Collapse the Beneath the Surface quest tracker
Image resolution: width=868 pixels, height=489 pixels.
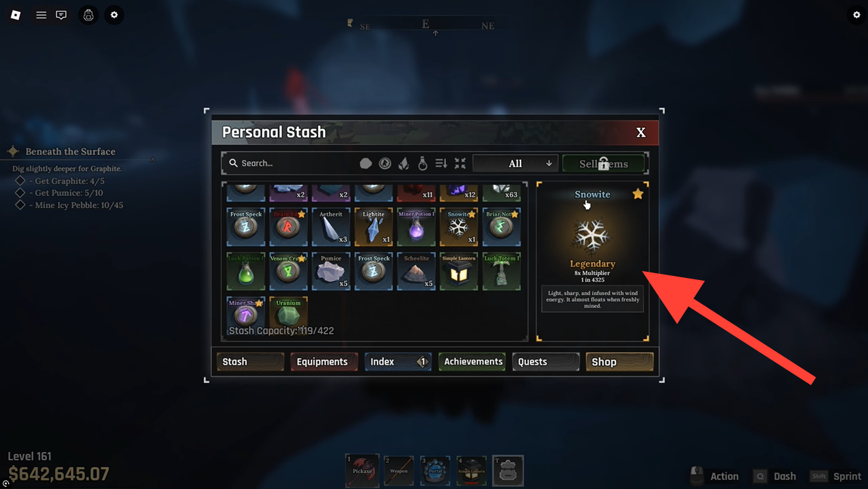coord(153,160)
